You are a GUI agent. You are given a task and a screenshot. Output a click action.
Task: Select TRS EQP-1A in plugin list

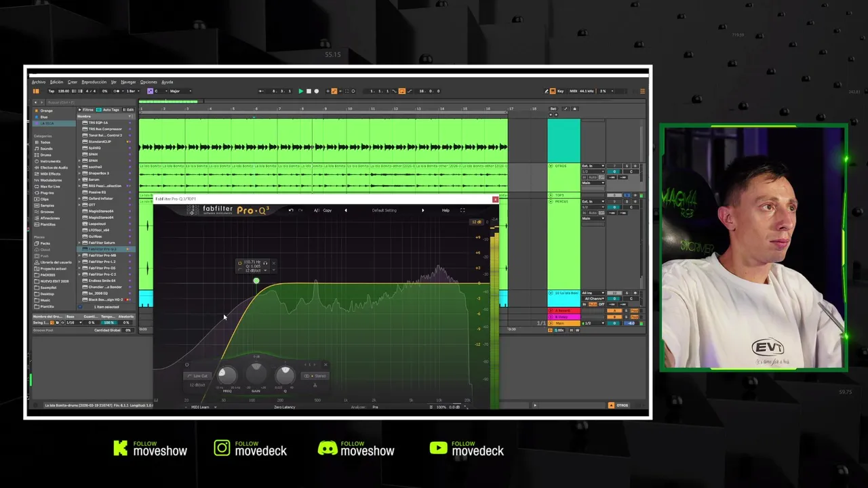pyautogui.click(x=98, y=123)
